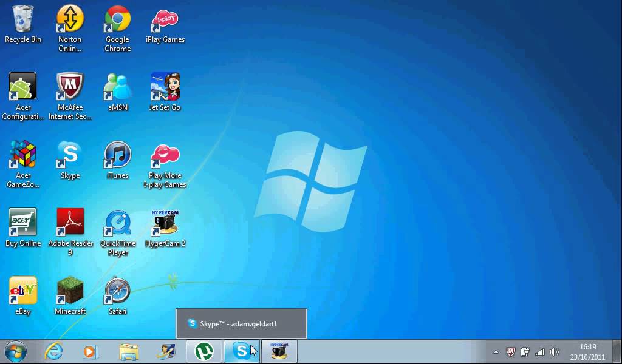The image size is (622, 364).
Task: Click the power/battery tray icon
Action: coord(525,352)
